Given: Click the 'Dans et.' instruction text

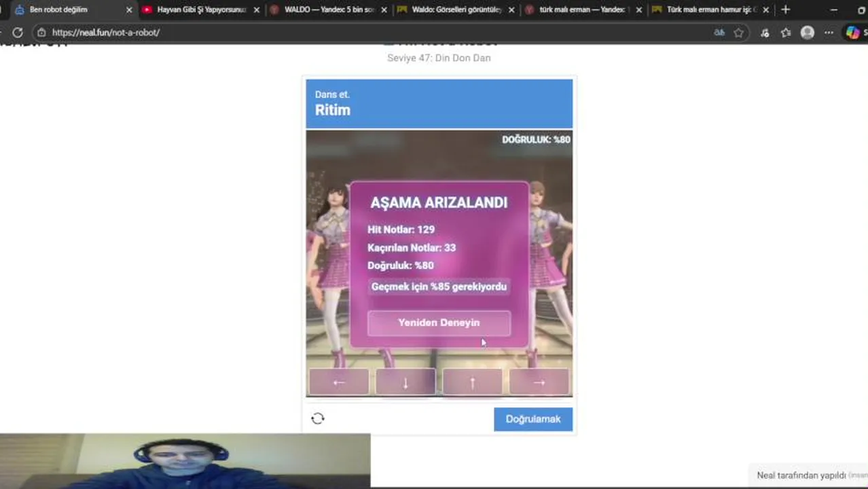Looking at the screenshot, I should click(332, 94).
